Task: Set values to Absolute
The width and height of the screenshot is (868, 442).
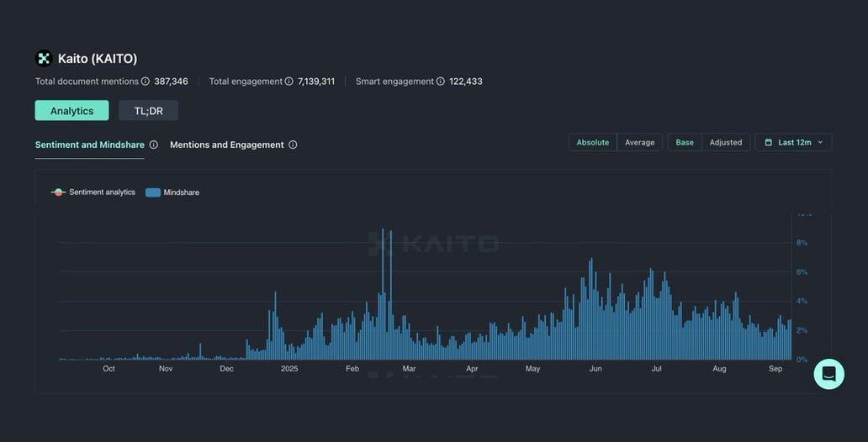Action: click(x=593, y=143)
